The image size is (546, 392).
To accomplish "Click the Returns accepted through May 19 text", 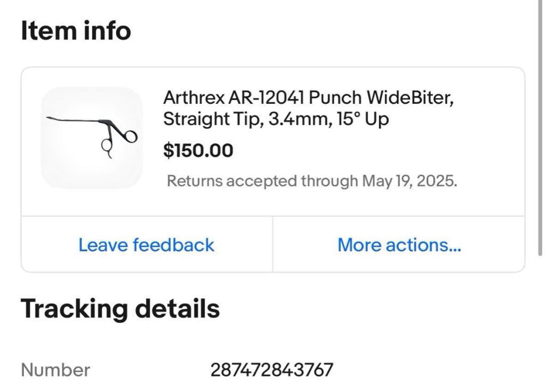I will (312, 181).
